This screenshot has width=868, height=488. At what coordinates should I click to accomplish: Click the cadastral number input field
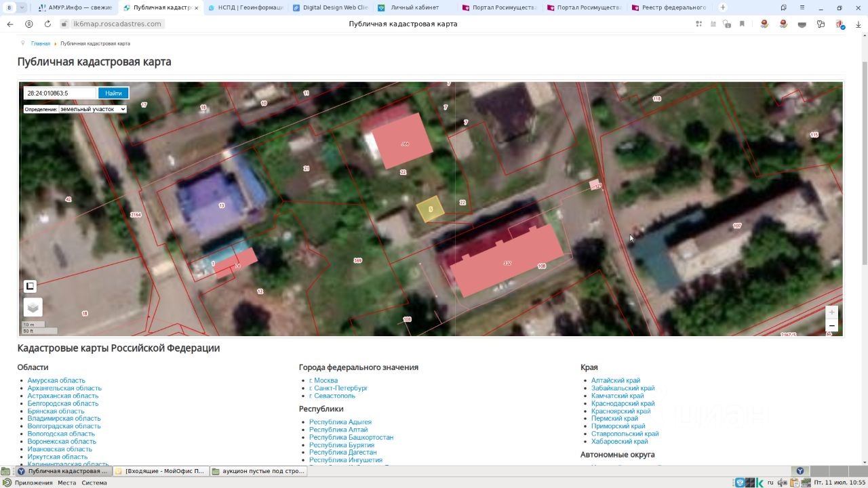(x=60, y=93)
